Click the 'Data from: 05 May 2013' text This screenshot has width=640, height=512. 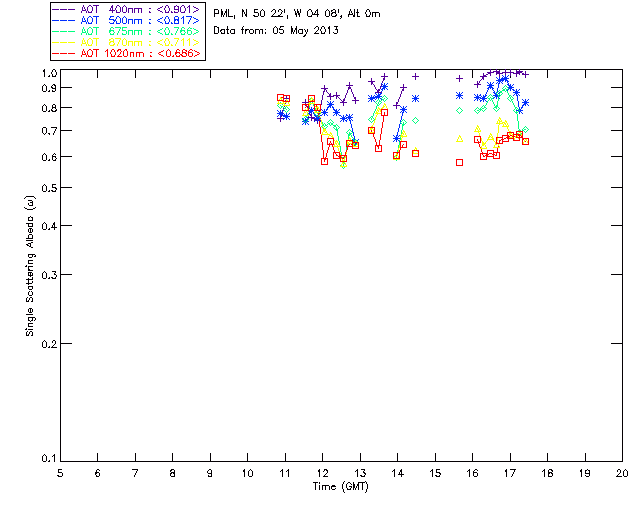coord(276,31)
